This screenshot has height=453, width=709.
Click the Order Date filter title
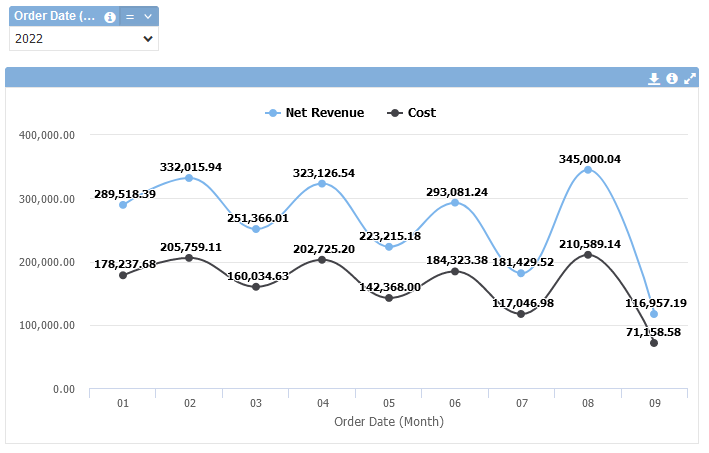[x=56, y=17]
